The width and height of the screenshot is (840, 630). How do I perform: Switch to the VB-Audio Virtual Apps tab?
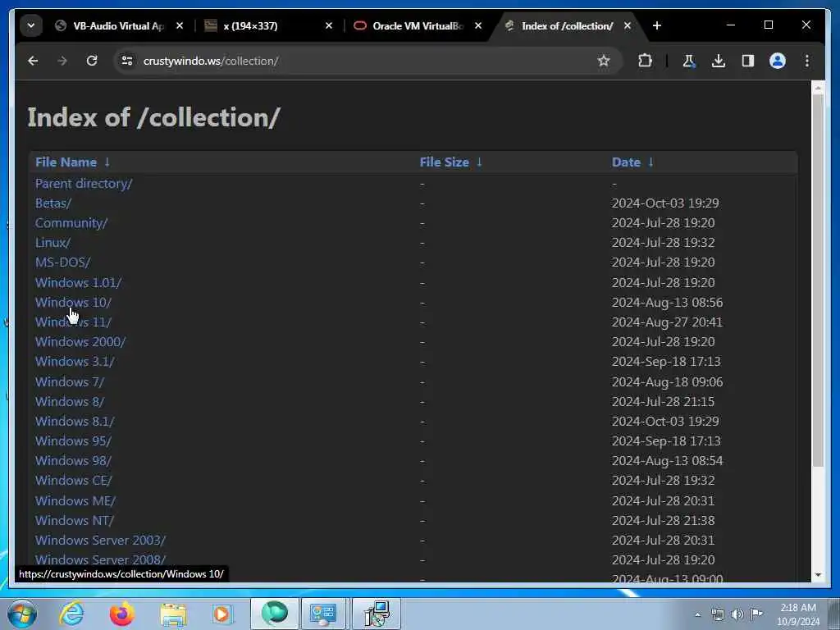111,25
